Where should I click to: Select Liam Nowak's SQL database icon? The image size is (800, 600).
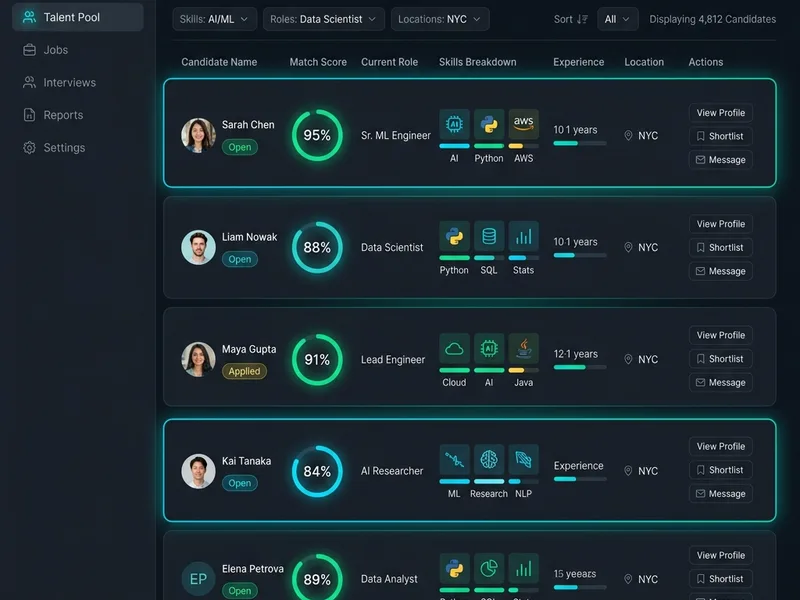click(489, 236)
